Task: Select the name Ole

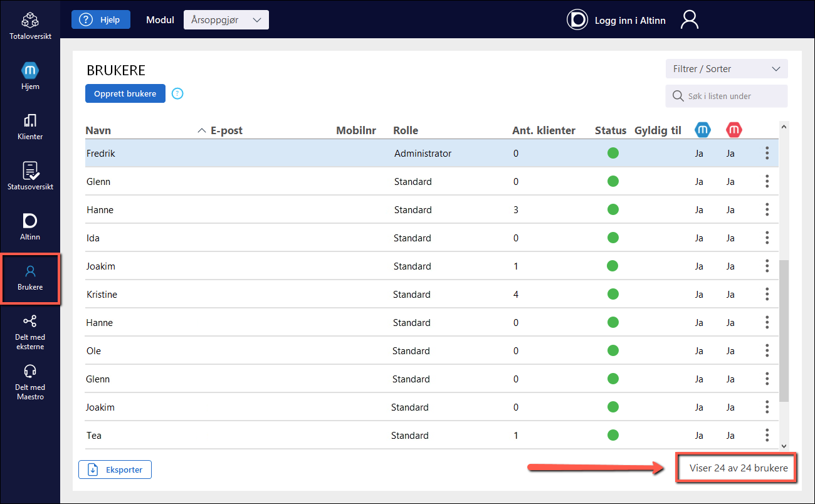Action: (x=93, y=351)
